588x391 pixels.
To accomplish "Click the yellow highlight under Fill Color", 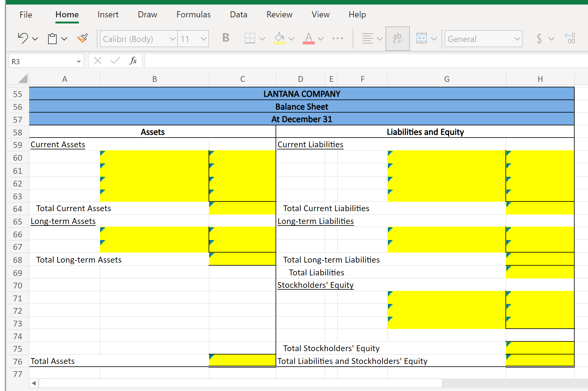I will tap(279, 43).
